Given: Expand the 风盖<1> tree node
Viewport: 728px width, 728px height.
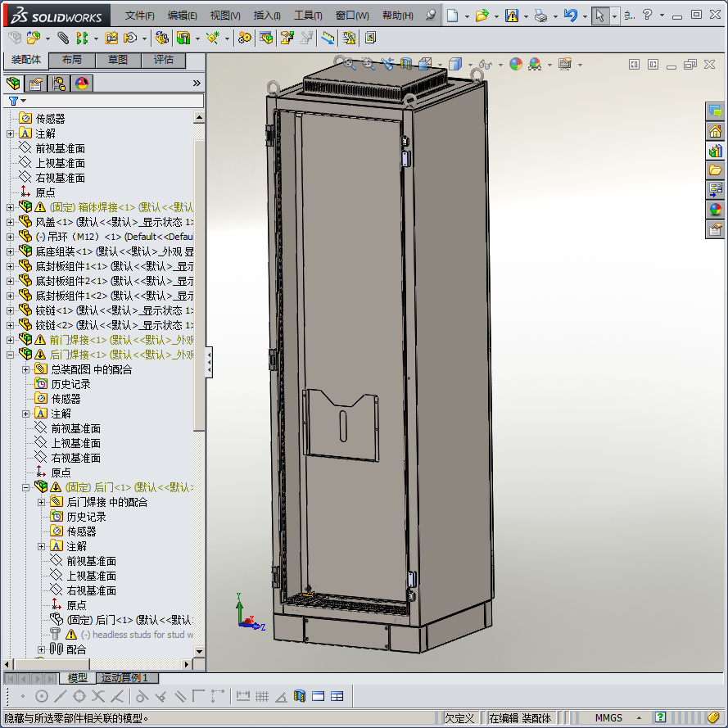Looking at the screenshot, I should click(10, 223).
